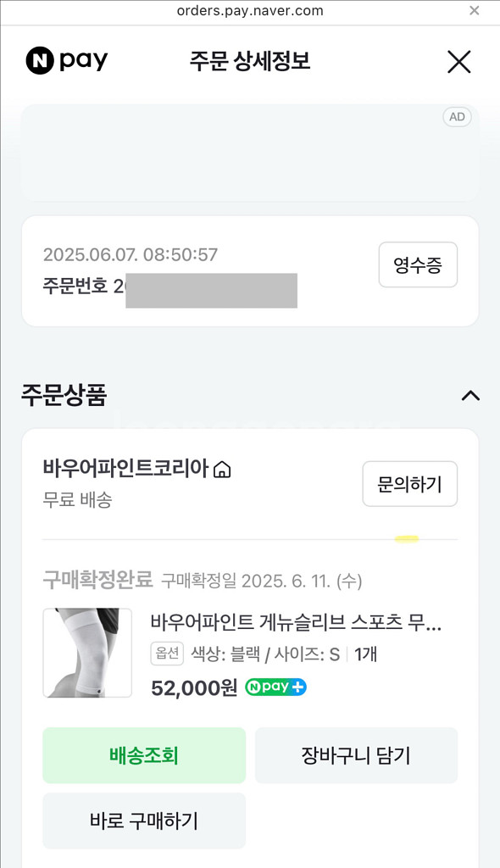Collapse the 주문상품 section chevron
The height and width of the screenshot is (868, 500).
click(470, 395)
